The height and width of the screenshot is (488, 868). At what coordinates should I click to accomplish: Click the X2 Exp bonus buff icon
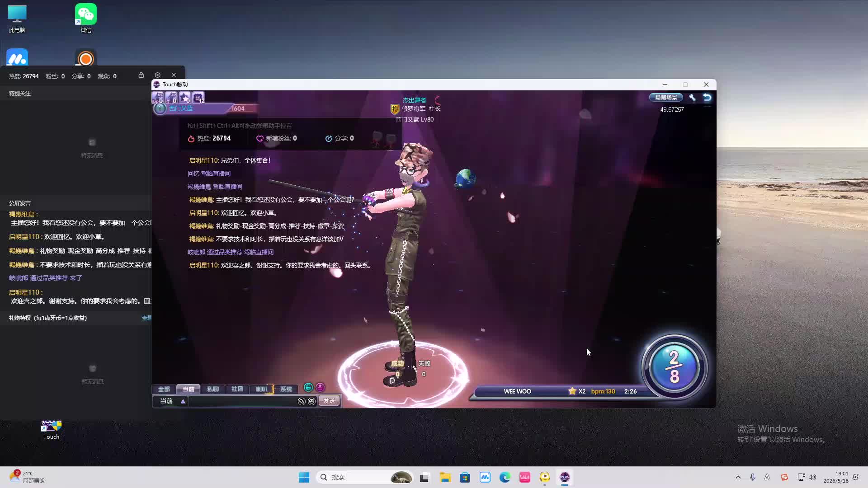(157, 97)
